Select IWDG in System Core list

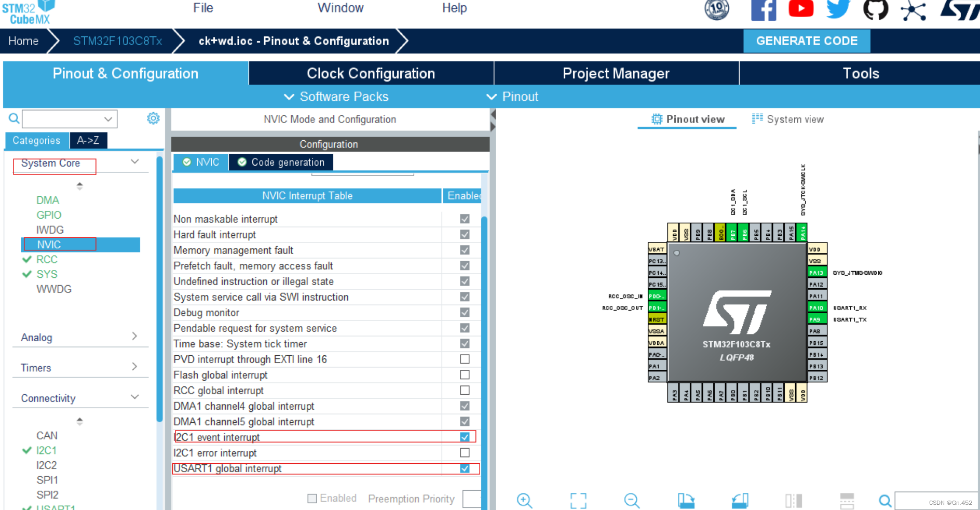pyautogui.click(x=50, y=230)
